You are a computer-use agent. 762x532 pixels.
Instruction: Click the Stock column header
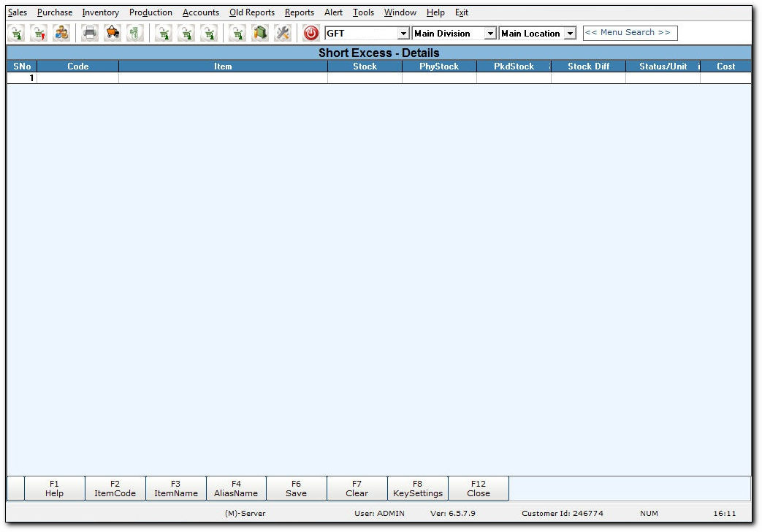tap(365, 66)
